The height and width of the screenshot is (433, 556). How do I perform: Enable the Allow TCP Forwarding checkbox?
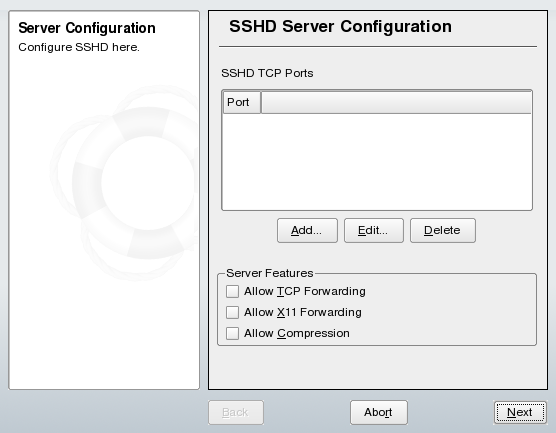[x=232, y=292]
